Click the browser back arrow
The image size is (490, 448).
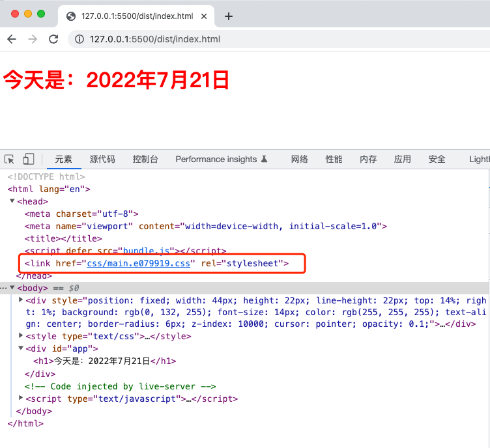pos(12,39)
